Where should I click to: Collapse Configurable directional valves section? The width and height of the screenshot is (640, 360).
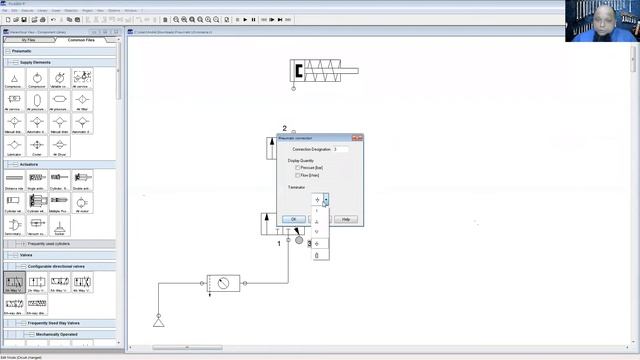click(x=23, y=267)
